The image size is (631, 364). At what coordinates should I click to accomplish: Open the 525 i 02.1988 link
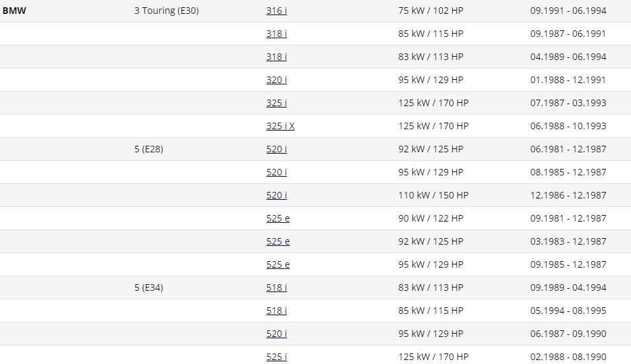click(277, 357)
